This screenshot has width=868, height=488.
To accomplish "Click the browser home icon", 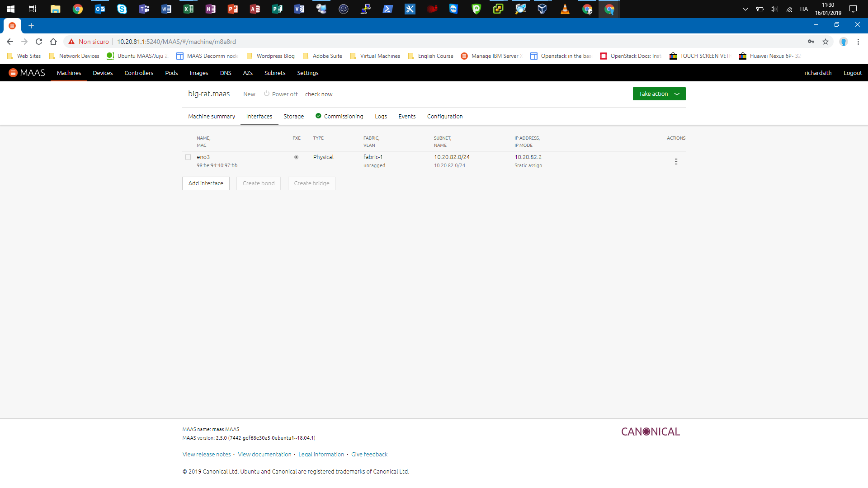I will (x=53, y=42).
